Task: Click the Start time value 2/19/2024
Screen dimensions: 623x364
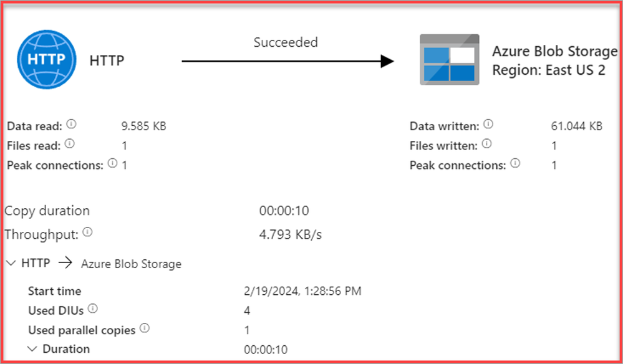Action: (x=302, y=291)
